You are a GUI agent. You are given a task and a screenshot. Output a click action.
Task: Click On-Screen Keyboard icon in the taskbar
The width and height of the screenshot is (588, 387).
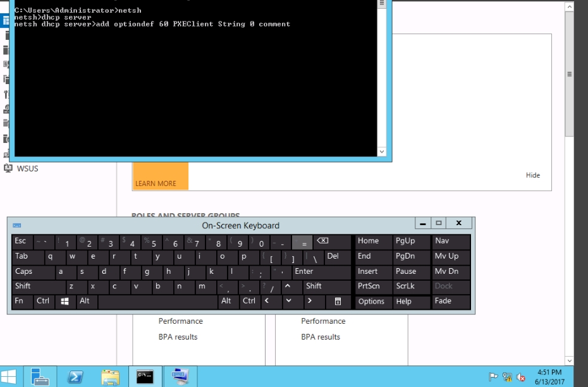pyautogui.click(x=180, y=376)
